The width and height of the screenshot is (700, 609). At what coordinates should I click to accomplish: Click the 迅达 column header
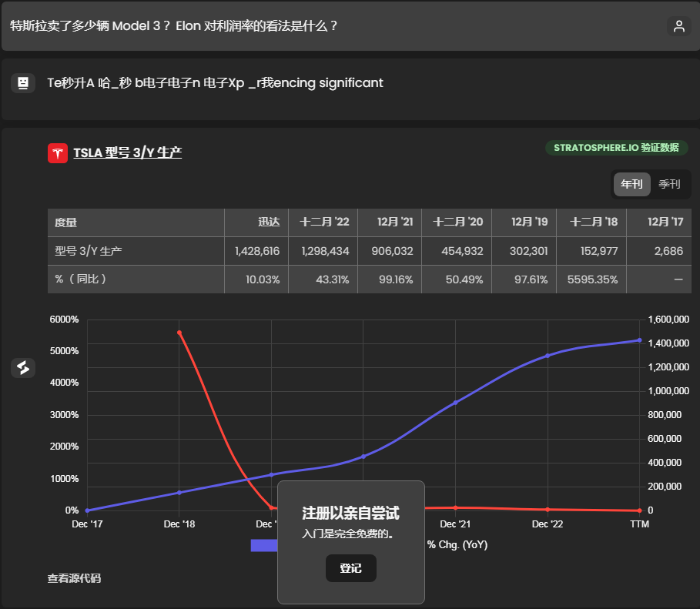point(268,223)
